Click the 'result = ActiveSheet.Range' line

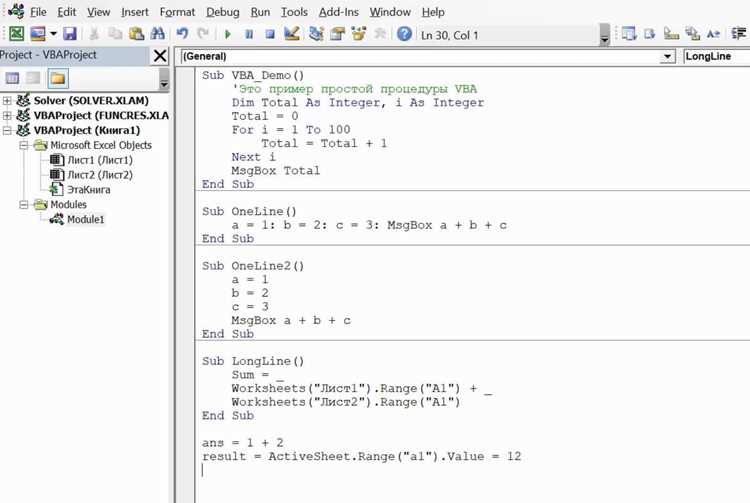pyautogui.click(x=361, y=456)
